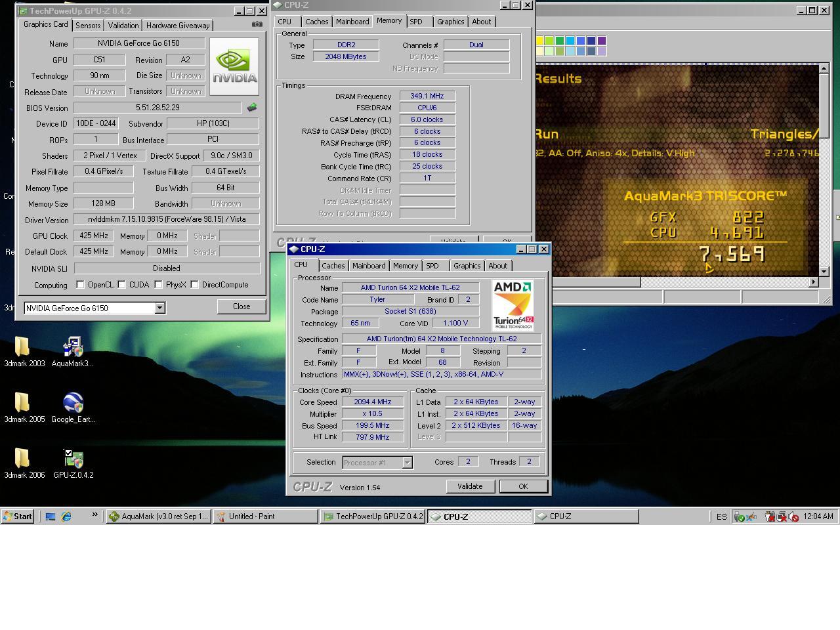This screenshot has height=630, width=840.
Task: Switch to TechPowerUp GPU-Z taskbar button
Action: 373,516
